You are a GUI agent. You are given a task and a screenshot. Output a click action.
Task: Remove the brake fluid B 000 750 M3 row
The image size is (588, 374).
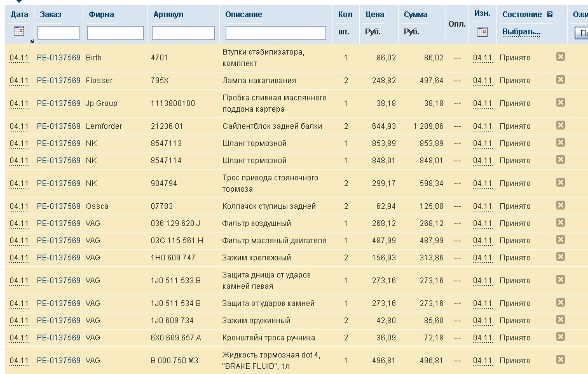tap(561, 359)
